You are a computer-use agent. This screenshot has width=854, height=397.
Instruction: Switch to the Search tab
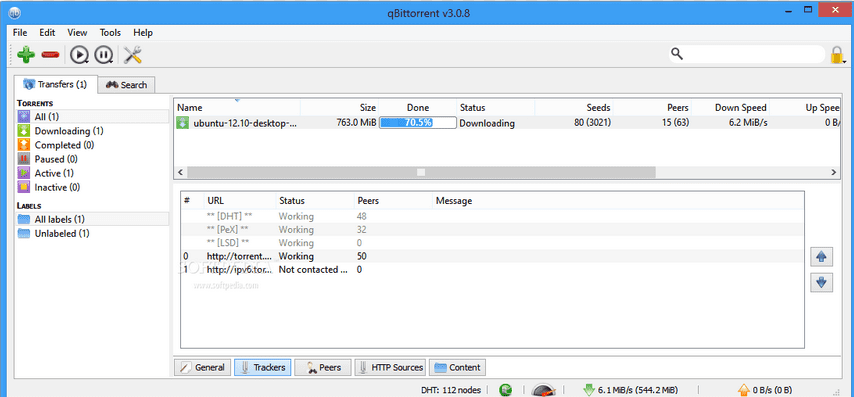coord(126,85)
